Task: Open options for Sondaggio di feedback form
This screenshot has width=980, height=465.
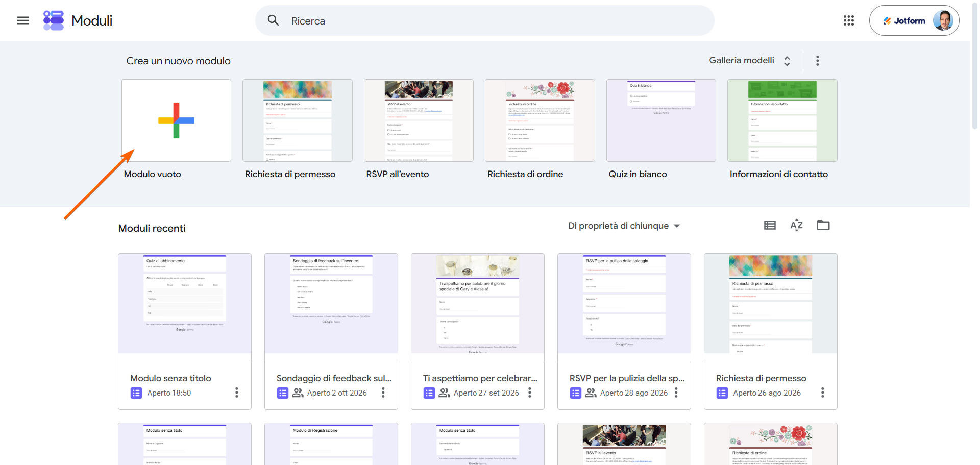Action: point(383,393)
